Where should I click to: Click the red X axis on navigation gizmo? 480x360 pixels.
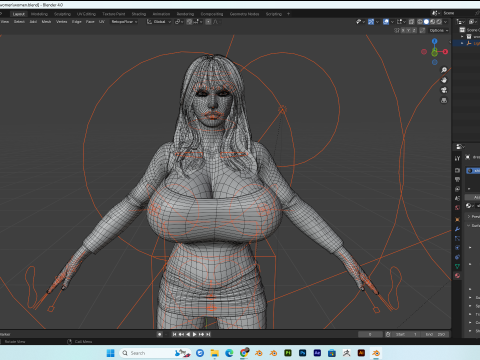tap(445, 52)
